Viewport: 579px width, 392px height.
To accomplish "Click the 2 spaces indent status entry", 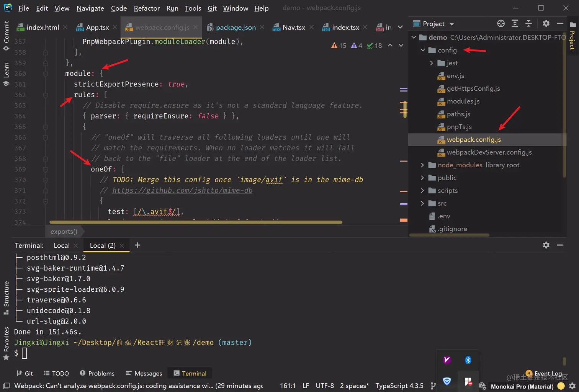I will 354,386.
